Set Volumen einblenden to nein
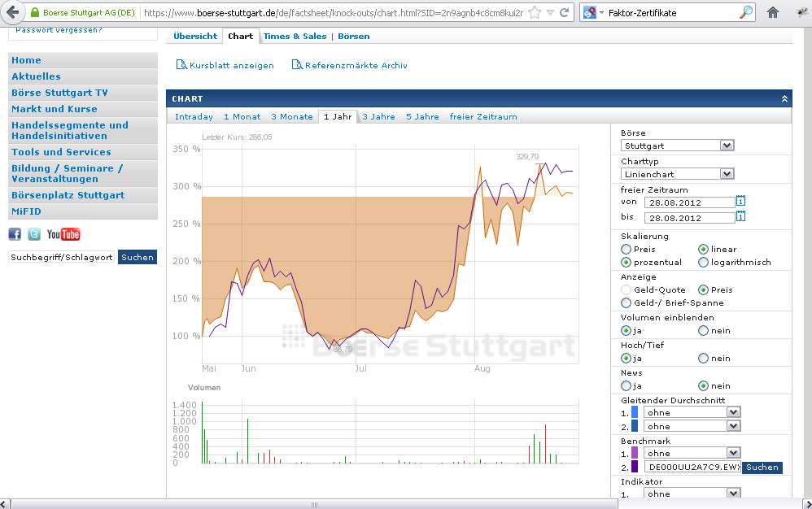 pos(703,331)
